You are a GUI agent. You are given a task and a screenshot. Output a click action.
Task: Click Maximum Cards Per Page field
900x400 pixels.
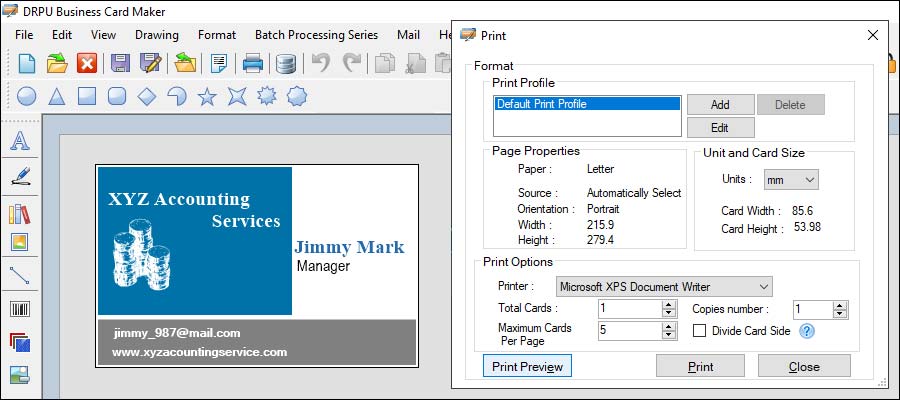(630, 331)
